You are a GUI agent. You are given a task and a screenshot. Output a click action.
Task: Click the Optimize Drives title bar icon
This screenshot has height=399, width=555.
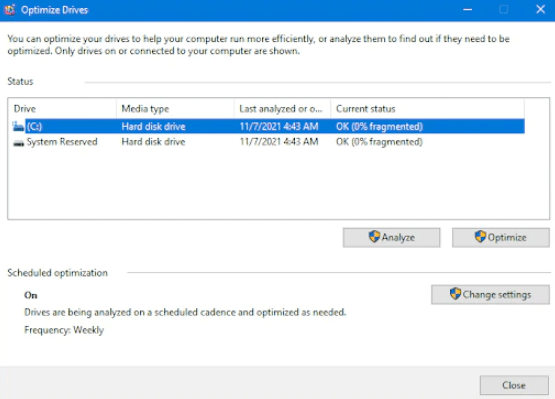(10, 10)
